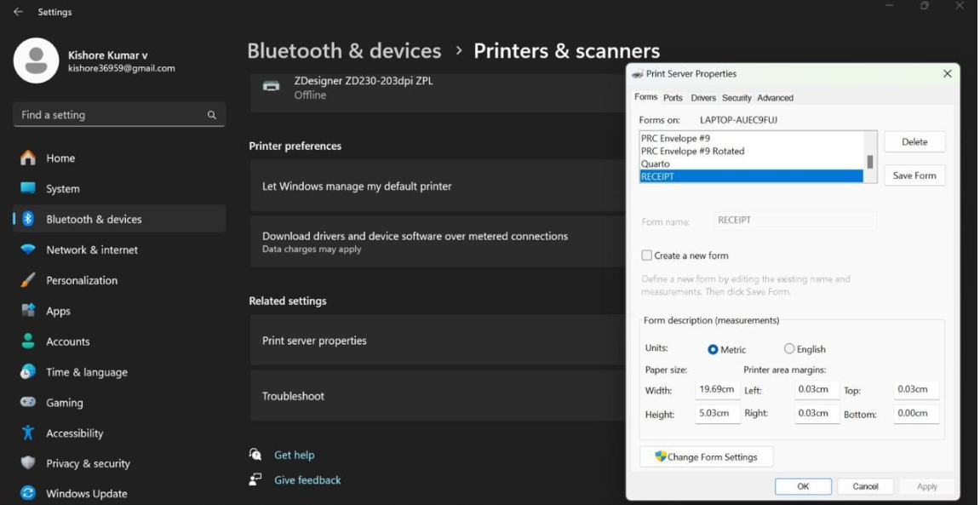Switch to the Advanced tab

[775, 98]
